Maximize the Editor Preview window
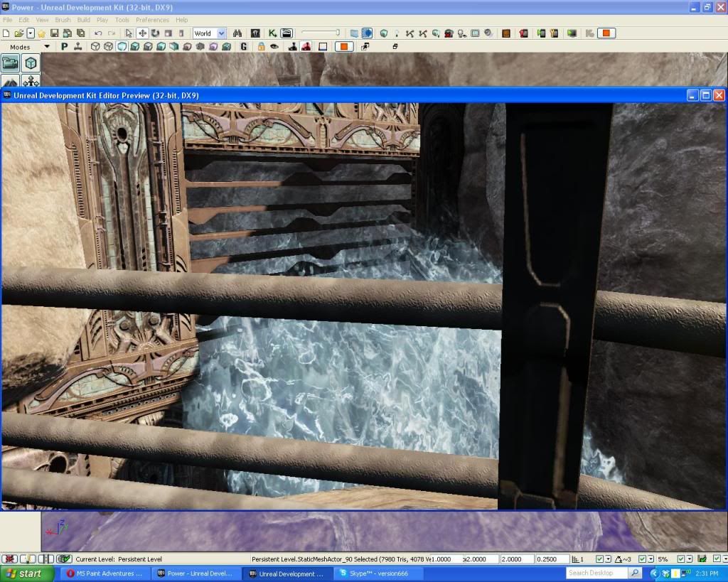This screenshot has width=728, height=582. [706, 96]
